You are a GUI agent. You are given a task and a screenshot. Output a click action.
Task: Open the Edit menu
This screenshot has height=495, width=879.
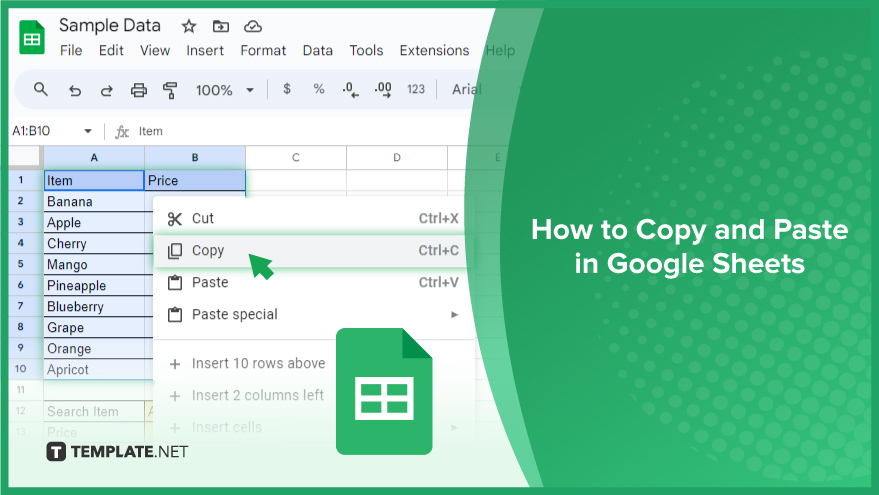[x=111, y=50]
